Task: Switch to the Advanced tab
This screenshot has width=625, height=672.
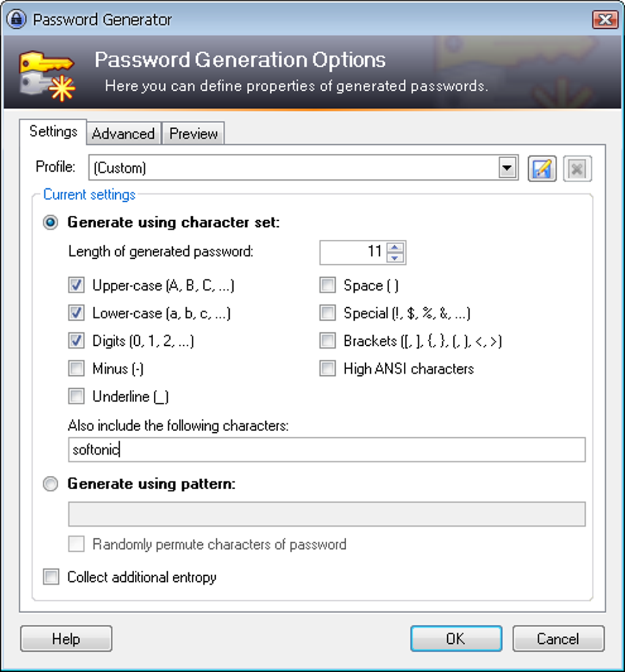Action: point(123,134)
